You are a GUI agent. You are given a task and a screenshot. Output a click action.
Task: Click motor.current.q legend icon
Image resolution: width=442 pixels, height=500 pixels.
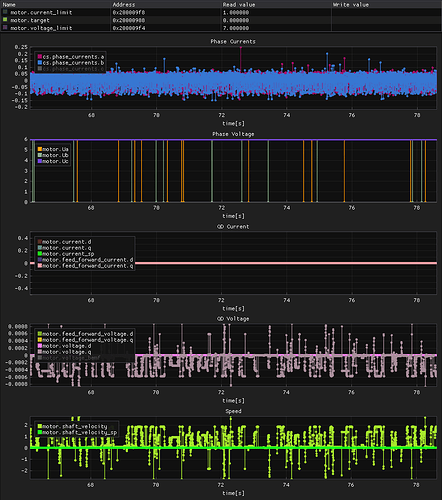(x=40, y=248)
